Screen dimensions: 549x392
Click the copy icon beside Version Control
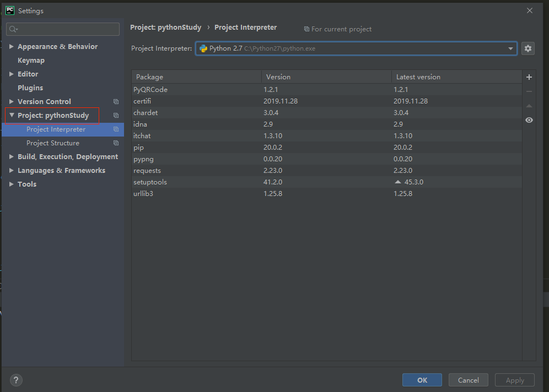point(116,102)
